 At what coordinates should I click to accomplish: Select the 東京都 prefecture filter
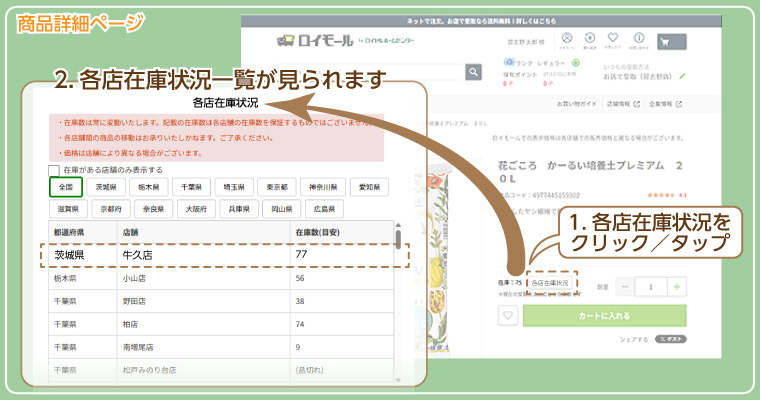[x=277, y=187]
